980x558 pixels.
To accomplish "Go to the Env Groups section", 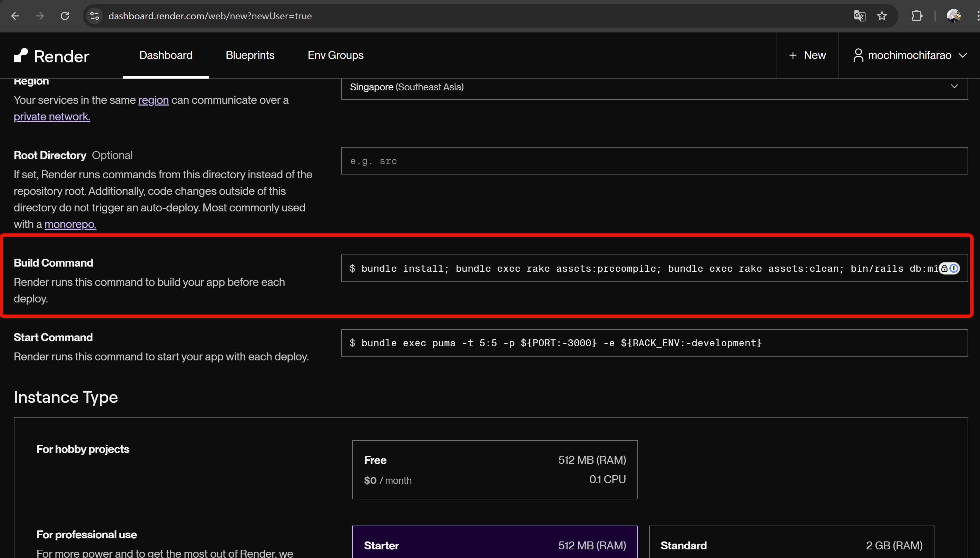I will [x=335, y=55].
